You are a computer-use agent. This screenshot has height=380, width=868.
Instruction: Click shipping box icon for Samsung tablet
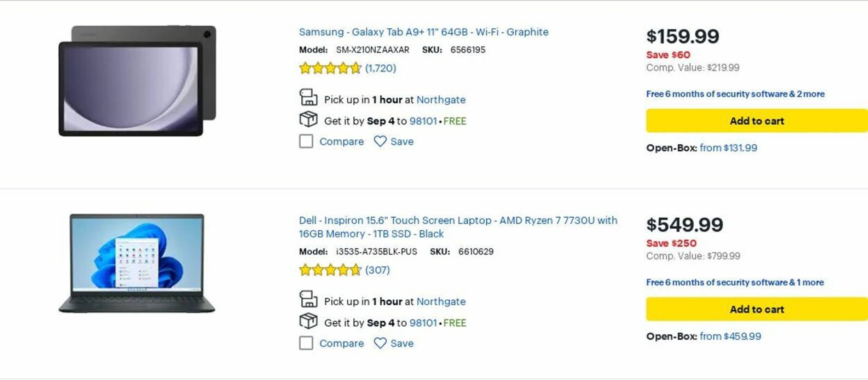pyautogui.click(x=308, y=119)
